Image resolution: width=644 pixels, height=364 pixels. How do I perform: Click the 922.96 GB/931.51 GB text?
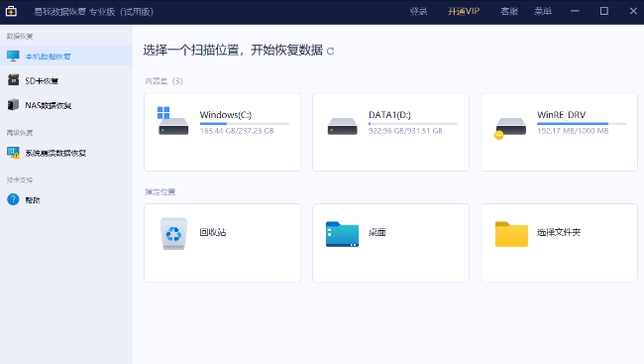click(405, 131)
